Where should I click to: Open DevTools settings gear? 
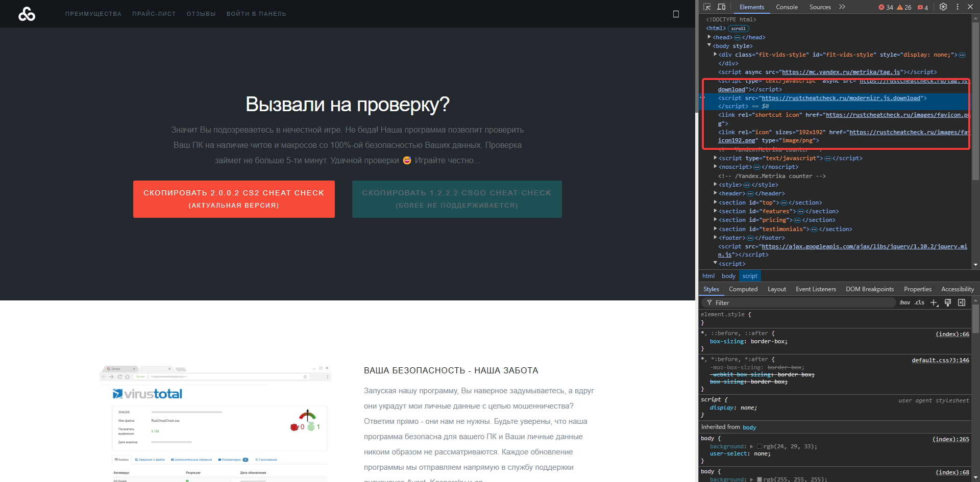pos(943,7)
